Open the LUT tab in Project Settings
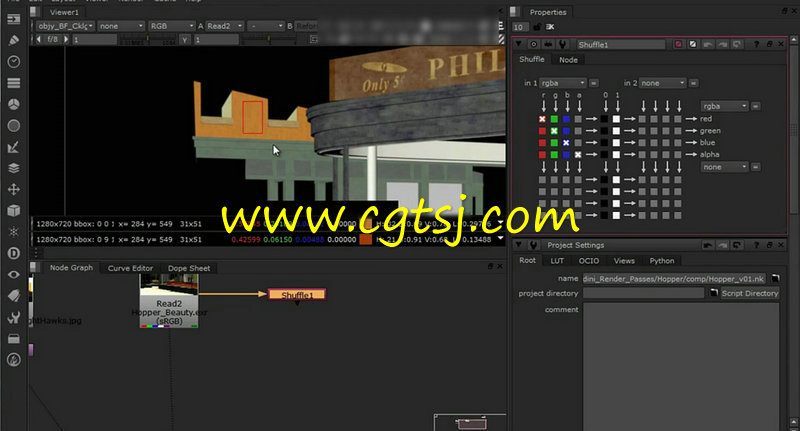Viewport: 800px width, 431px height. tap(557, 261)
